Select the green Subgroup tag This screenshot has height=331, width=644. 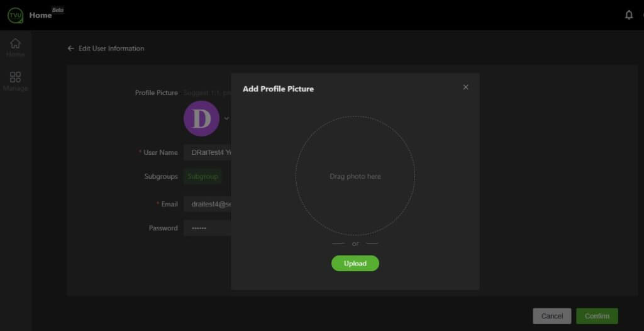tap(203, 177)
